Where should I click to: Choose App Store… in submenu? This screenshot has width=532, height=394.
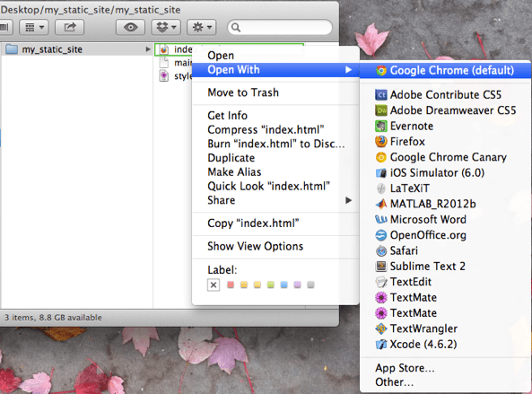[x=445, y=368]
